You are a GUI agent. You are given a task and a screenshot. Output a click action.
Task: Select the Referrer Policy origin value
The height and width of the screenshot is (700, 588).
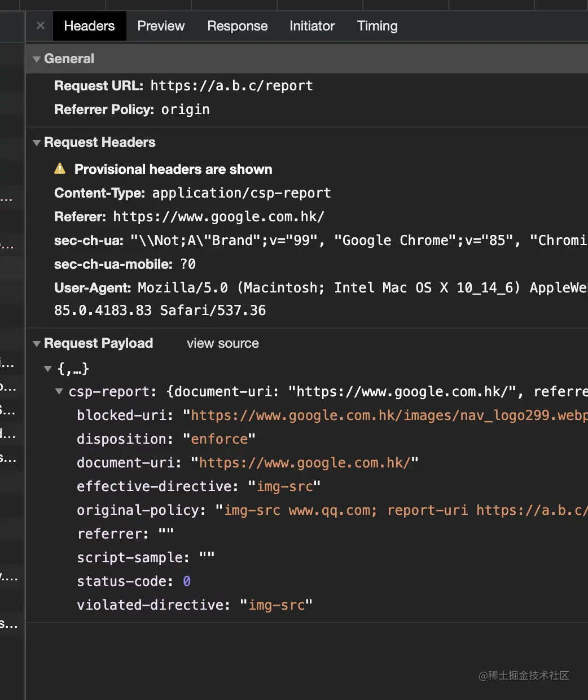[x=186, y=110]
